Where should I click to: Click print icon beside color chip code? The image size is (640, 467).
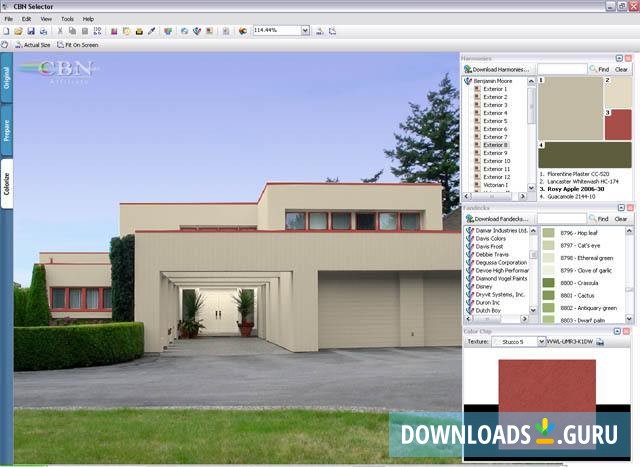(600, 341)
